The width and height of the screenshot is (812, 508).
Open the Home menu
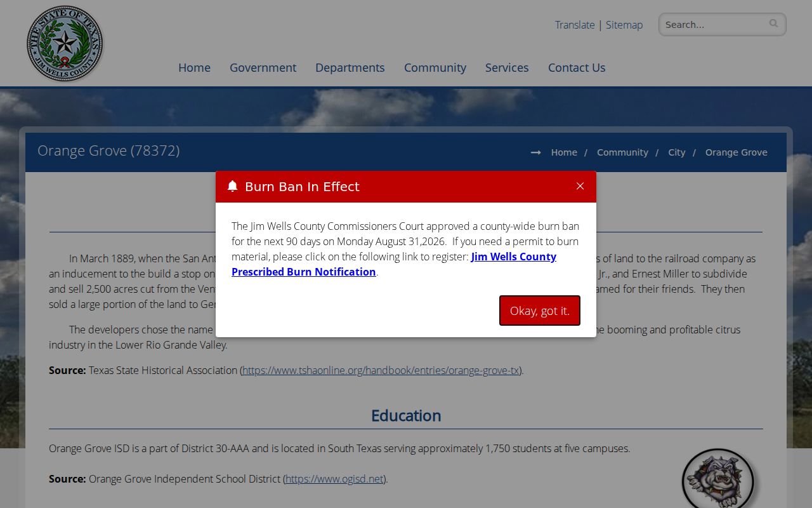tap(194, 67)
